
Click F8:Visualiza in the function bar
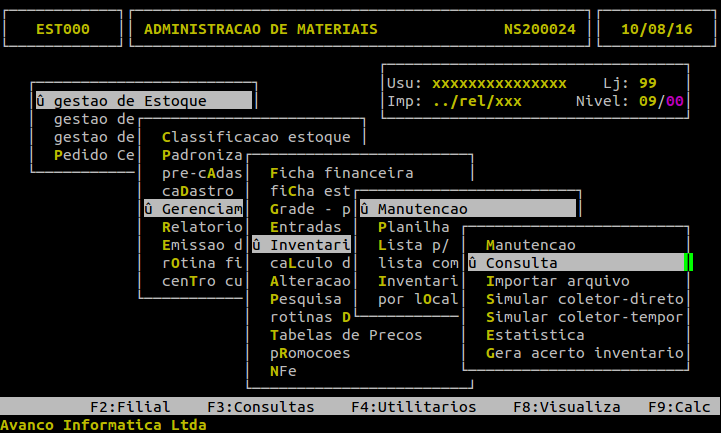point(566,407)
